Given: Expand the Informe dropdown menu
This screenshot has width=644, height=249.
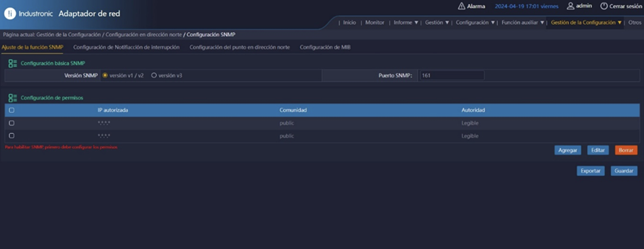Looking at the screenshot, I should (406, 22).
